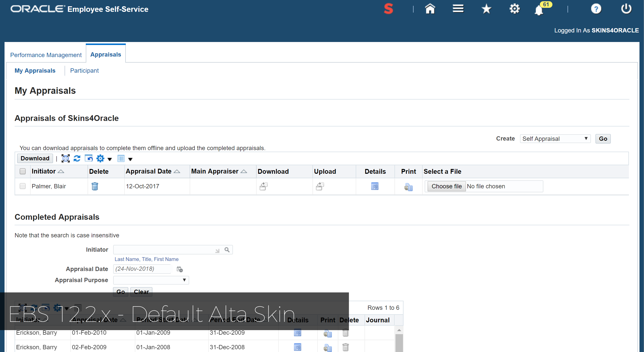The width and height of the screenshot is (644, 352).
Task: Open the My Appraisals subtab
Action: click(x=35, y=71)
